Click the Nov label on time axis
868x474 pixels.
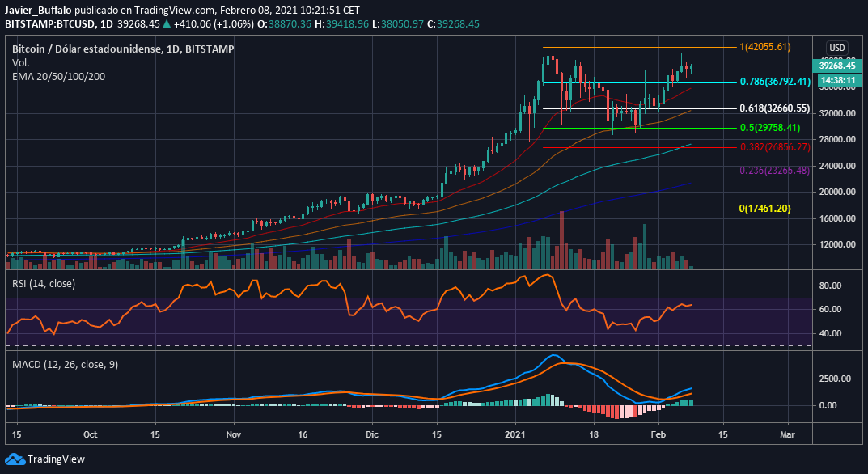[234, 434]
